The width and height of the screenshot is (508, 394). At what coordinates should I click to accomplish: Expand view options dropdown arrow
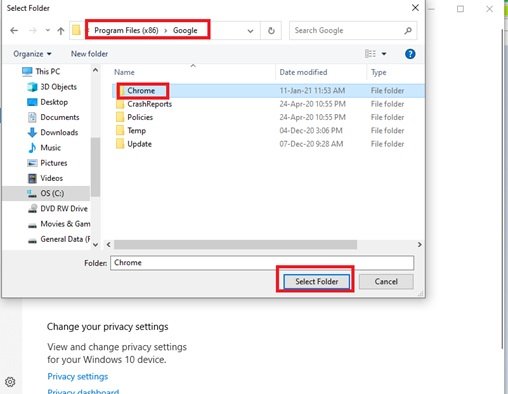(x=384, y=54)
